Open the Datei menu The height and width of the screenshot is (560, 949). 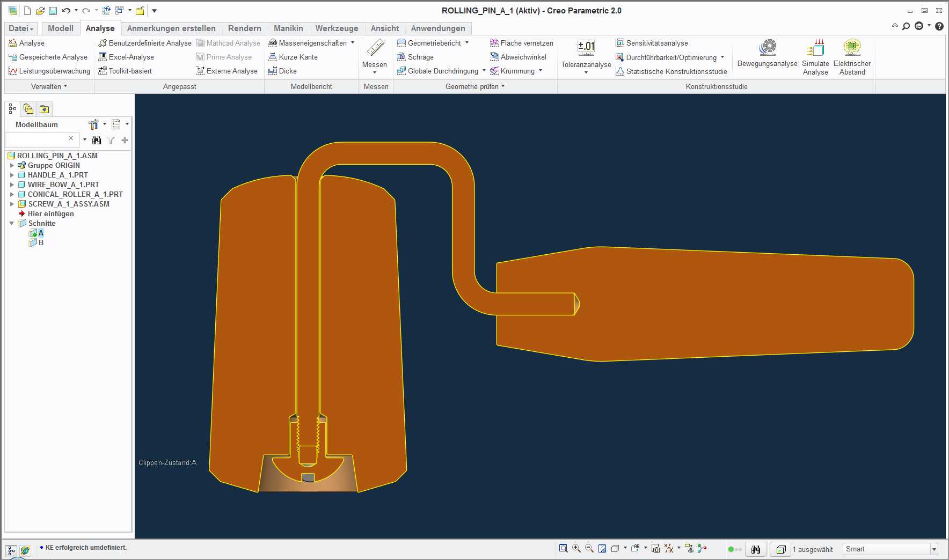coord(21,28)
